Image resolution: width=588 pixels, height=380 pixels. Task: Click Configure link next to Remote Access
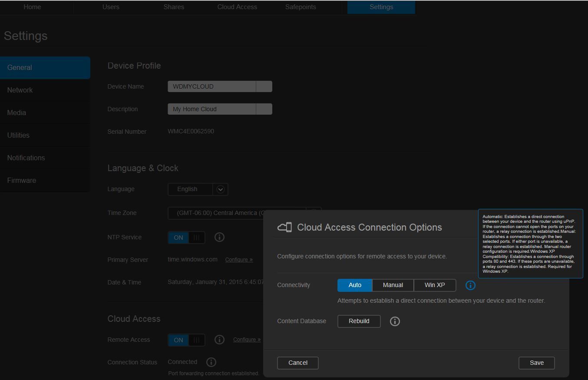coord(247,340)
